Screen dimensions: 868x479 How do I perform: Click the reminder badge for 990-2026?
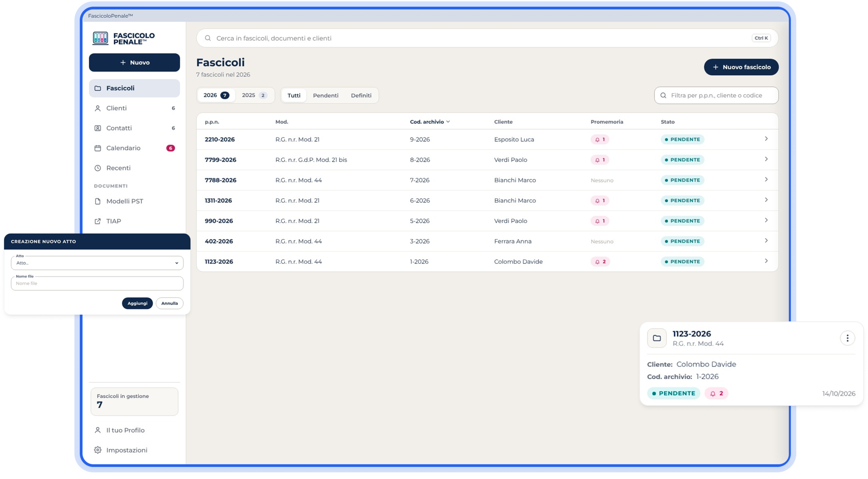[x=600, y=221]
